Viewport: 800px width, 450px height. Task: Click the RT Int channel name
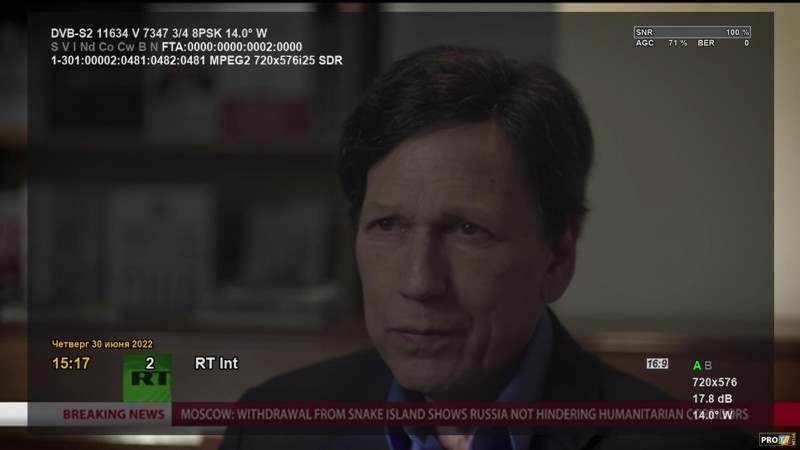216,363
